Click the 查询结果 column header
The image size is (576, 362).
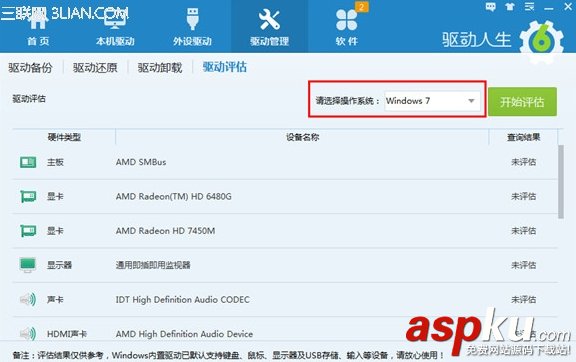523,137
